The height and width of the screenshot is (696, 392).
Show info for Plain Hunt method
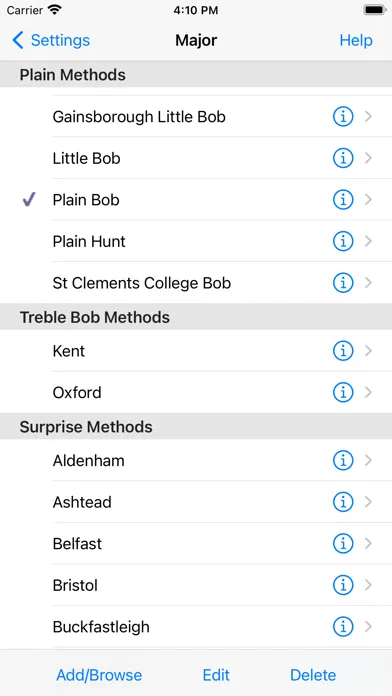click(x=343, y=241)
